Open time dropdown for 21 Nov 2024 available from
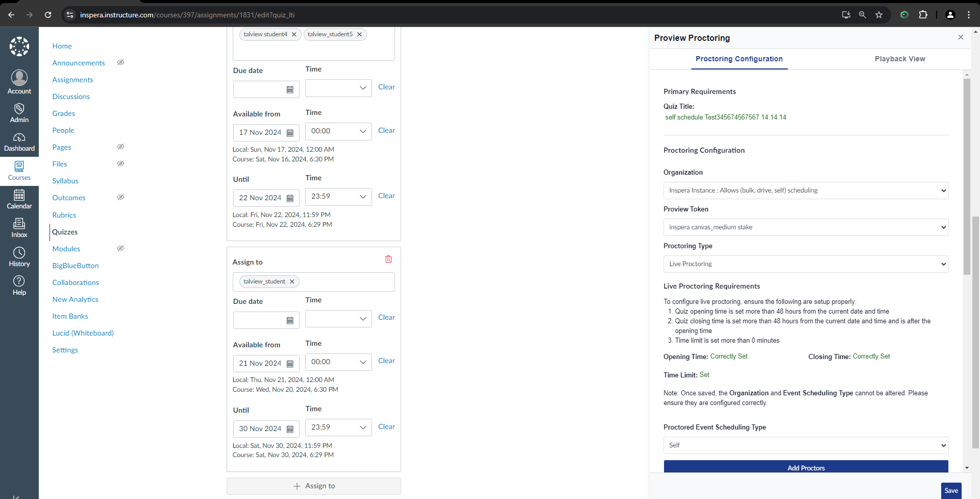This screenshot has width=980, height=499. pos(338,362)
